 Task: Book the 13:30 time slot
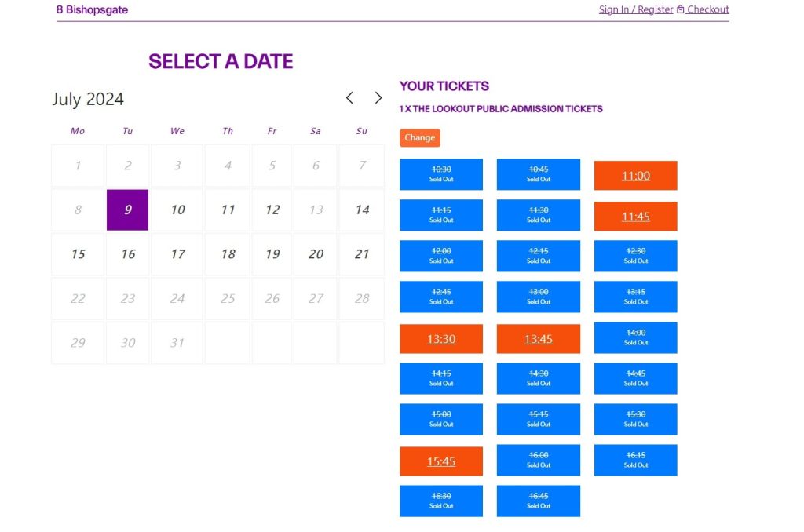(441, 339)
